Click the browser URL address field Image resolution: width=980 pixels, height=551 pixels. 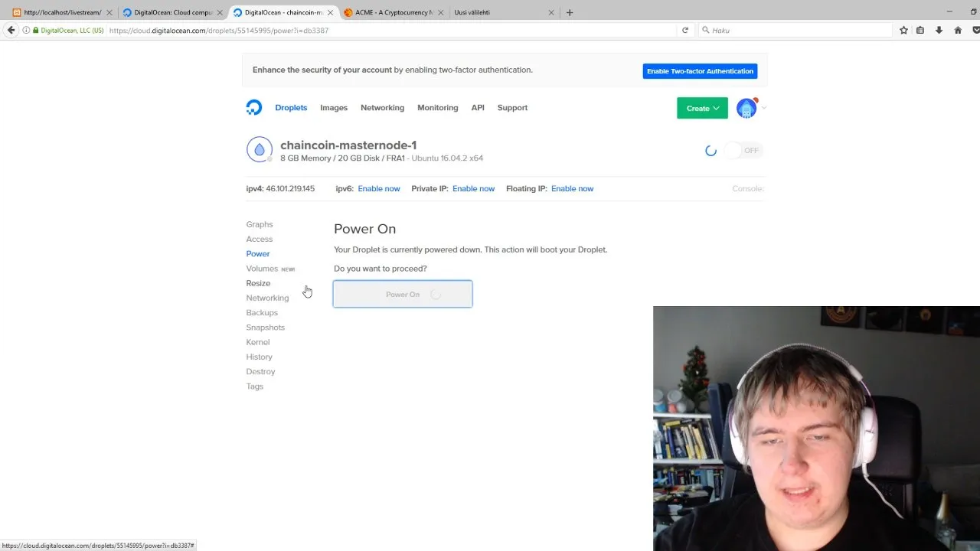point(390,31)
